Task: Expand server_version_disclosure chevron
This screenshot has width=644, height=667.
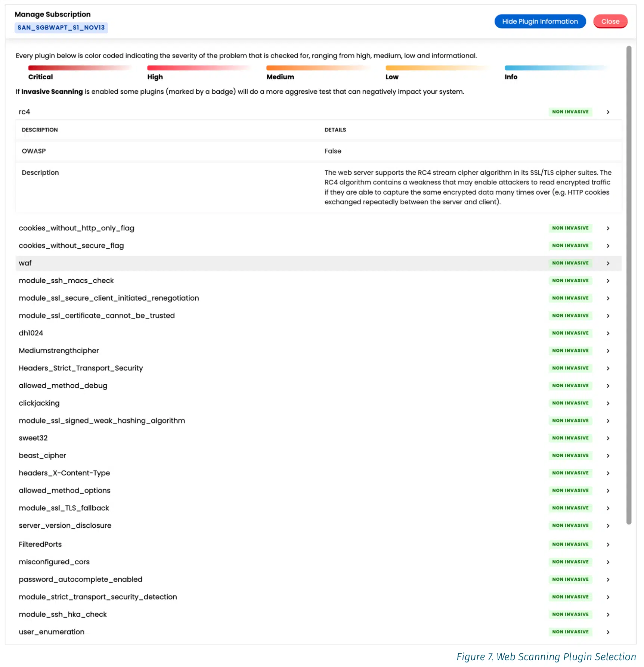Action: (x=608, y=526)
